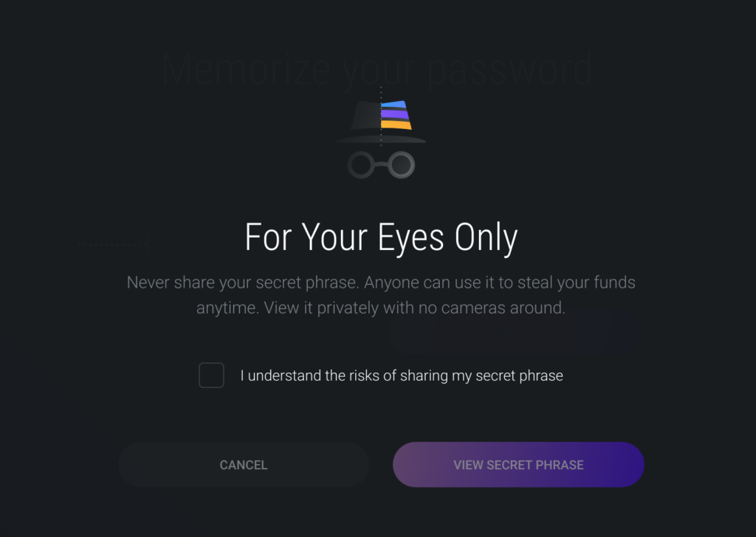756x537 pixels.
Task: Click View Secret Phrase button
Action: click(518, 465)
